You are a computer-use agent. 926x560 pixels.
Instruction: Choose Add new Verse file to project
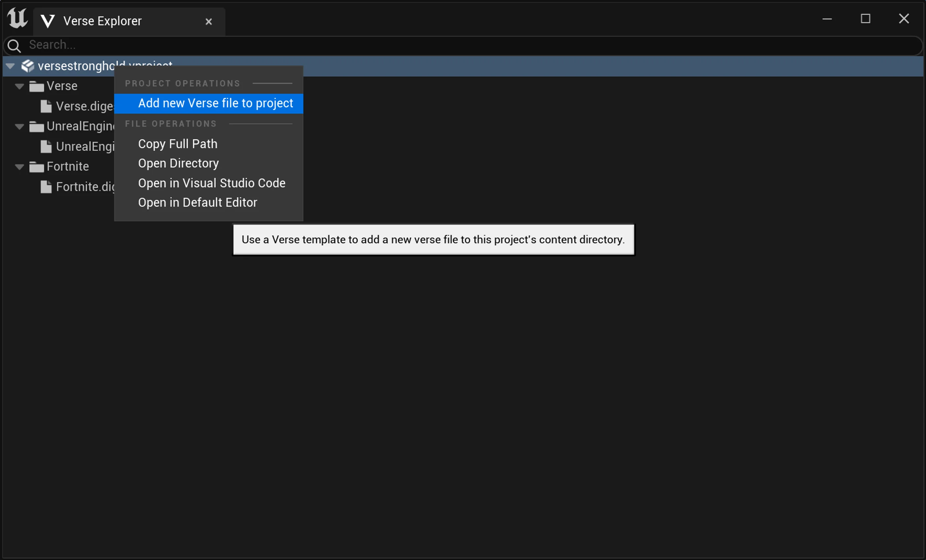coord(209,103)
